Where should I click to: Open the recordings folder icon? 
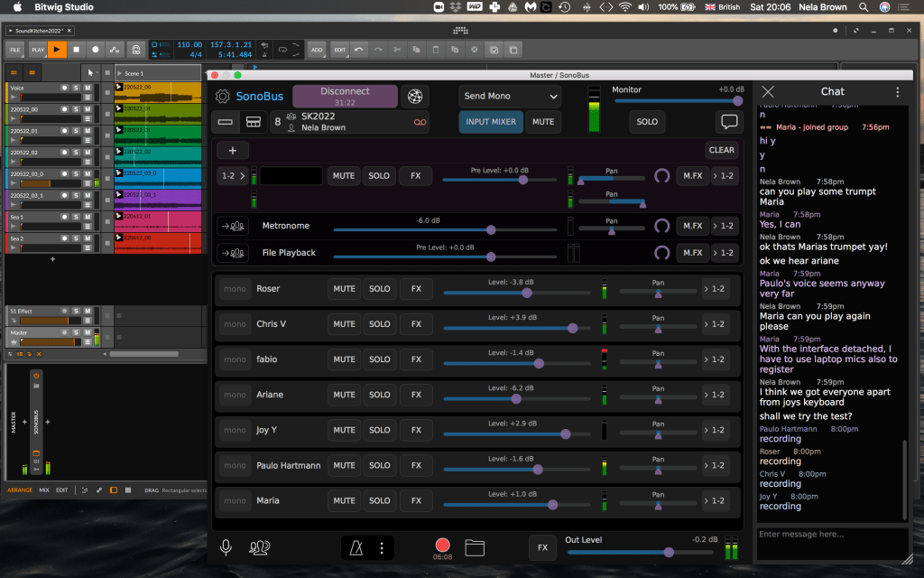[476, 547]
